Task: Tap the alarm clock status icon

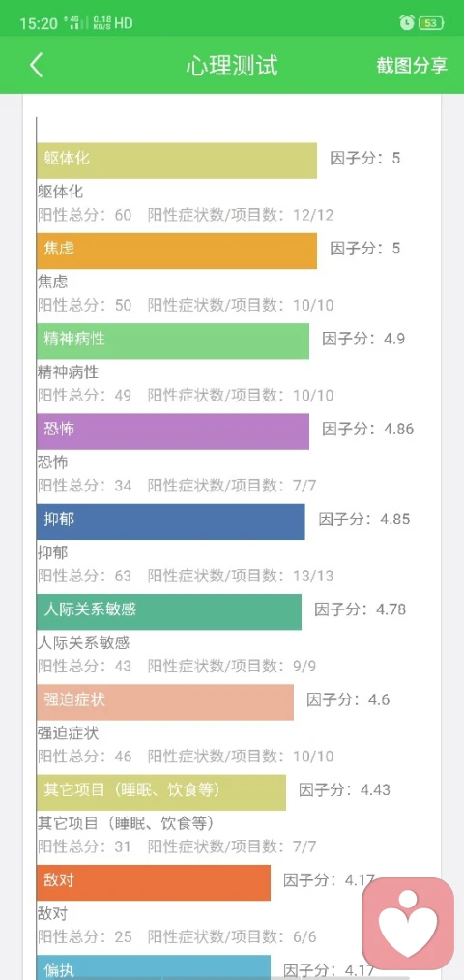Action: coord(407,23)
